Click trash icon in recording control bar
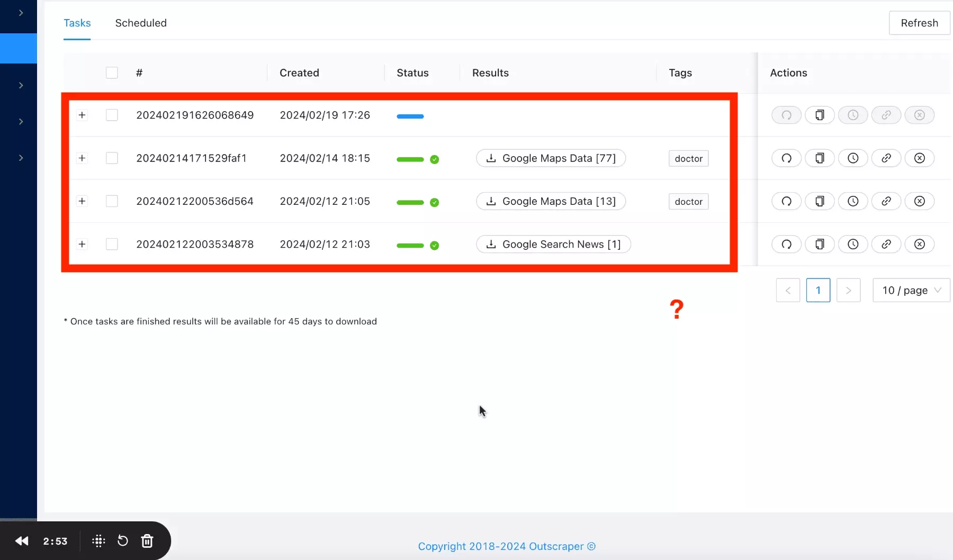 pyautogui.click(x=147, y=541)
